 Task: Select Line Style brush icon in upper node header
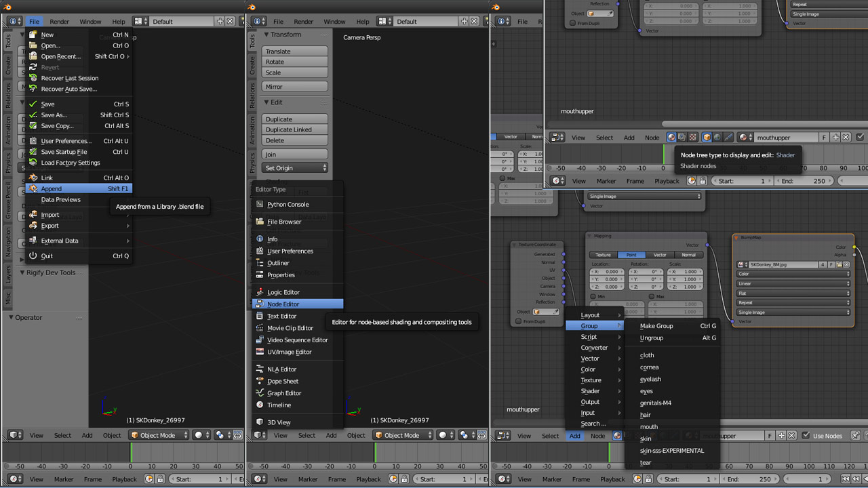[728, 137]
